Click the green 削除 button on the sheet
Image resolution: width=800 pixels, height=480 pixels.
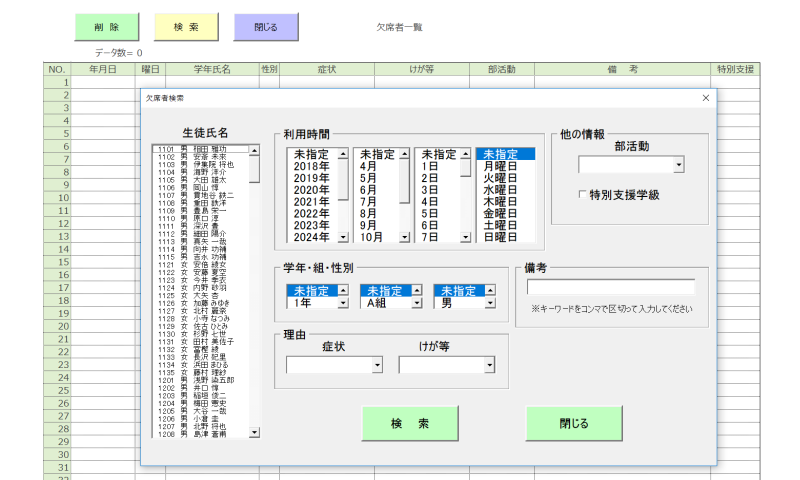click(x=107, y=27)
